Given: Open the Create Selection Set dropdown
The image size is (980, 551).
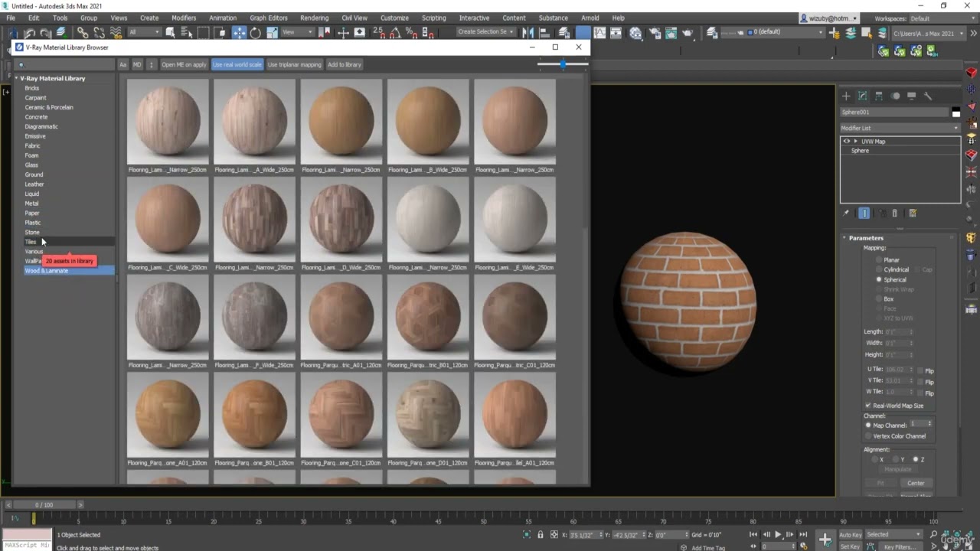Looking at the screenshot, I should [x=486, y=32].
